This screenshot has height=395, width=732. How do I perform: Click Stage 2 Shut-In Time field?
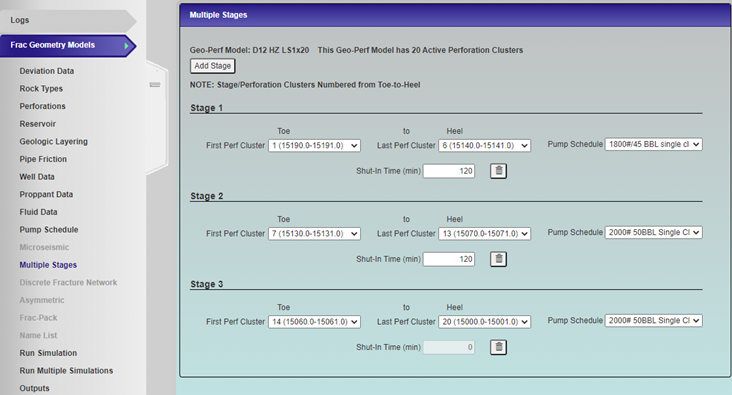coord(449,259)
